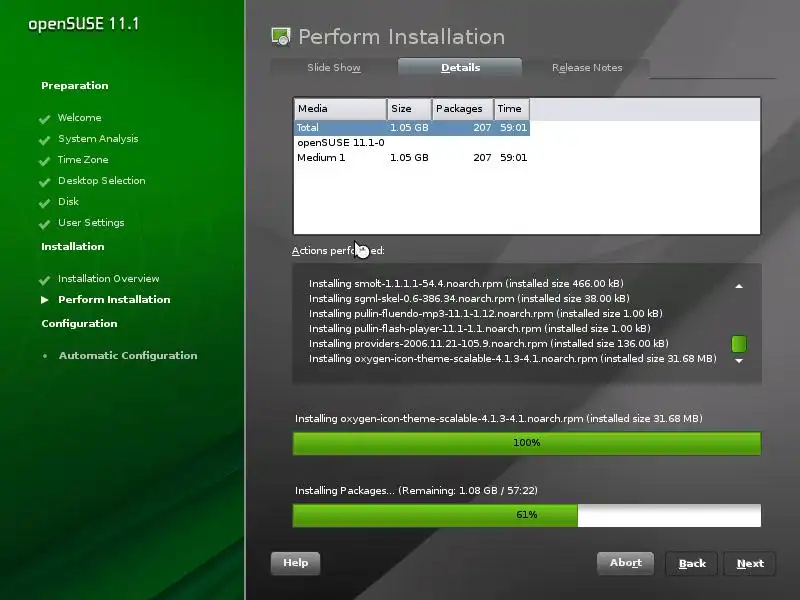Viewport: 800px width, 600px height.
Task: Click the green scrollbar thumb in actions log
Action: coord(739,344)
